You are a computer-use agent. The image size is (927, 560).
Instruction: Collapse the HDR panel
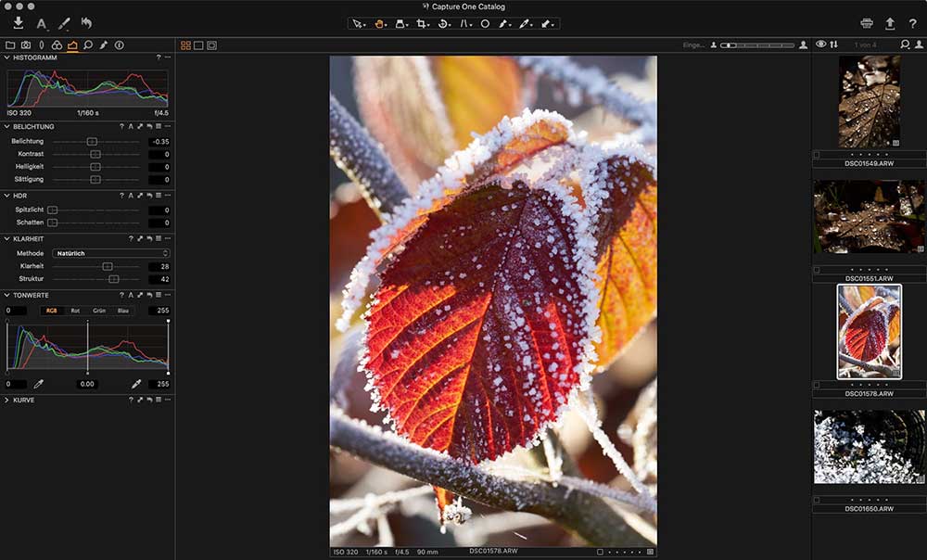(6, 195)
